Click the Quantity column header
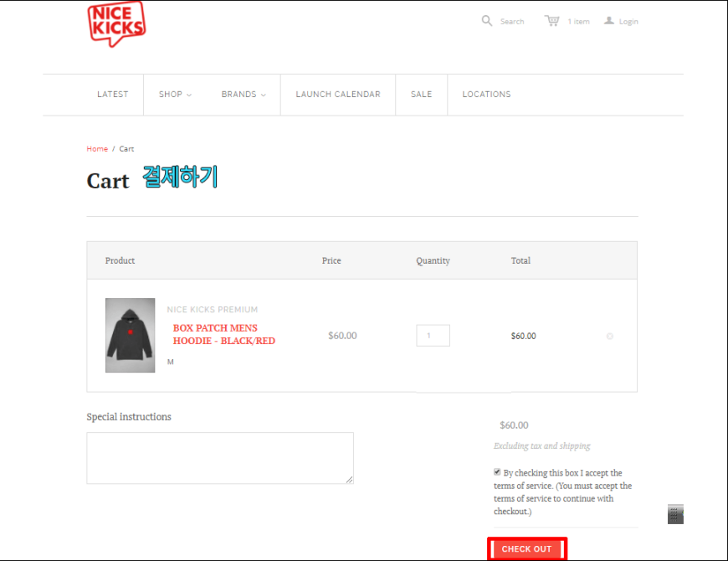The height and width of the screenshot is (561, 728). click(x=433, y=260)
